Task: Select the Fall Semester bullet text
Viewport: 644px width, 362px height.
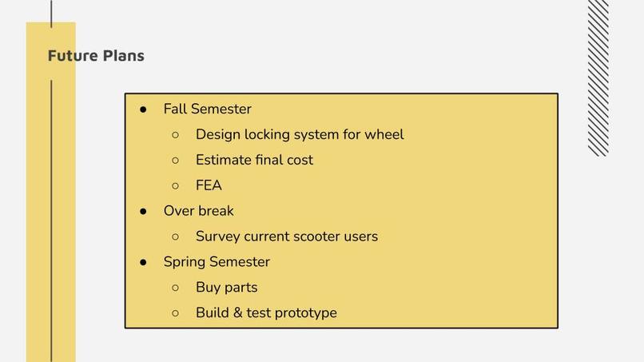Action: 208,109
